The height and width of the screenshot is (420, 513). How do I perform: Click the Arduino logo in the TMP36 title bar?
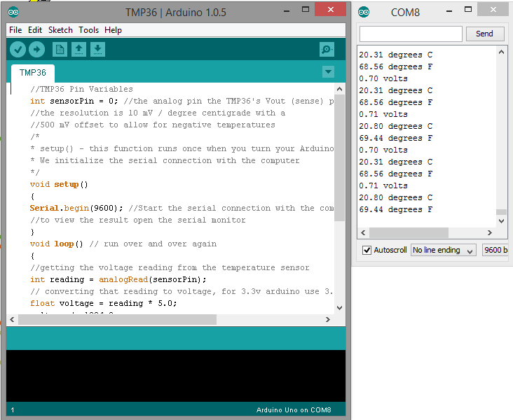pos(13,13)
